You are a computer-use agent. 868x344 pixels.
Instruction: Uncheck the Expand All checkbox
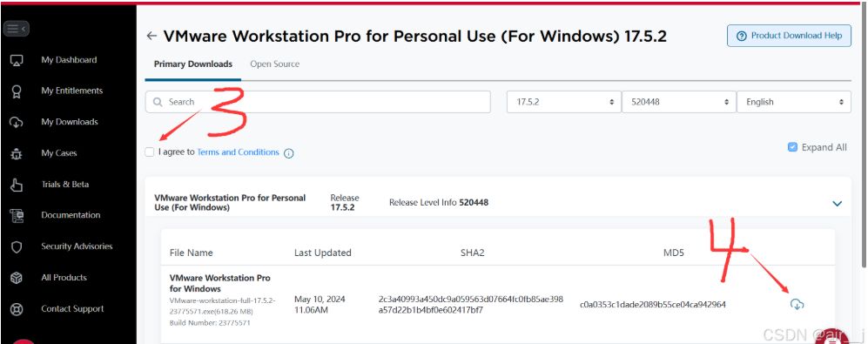point(792,147)
